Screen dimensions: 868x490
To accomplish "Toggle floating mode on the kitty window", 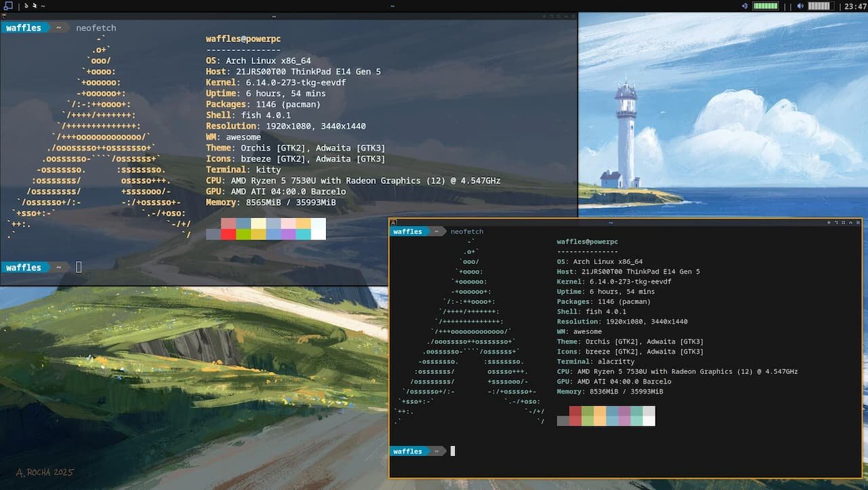I will (x=545, y=16).
